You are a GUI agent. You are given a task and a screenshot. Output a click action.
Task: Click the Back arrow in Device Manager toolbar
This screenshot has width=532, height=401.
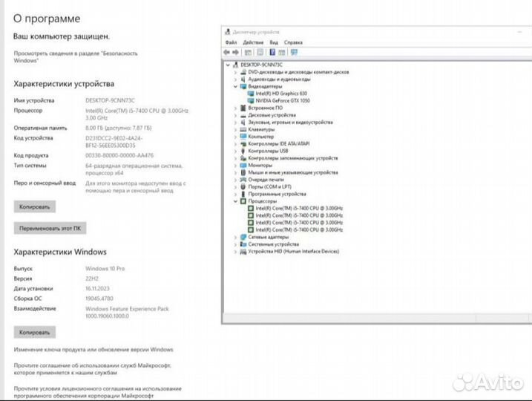(x=227, y=52)
